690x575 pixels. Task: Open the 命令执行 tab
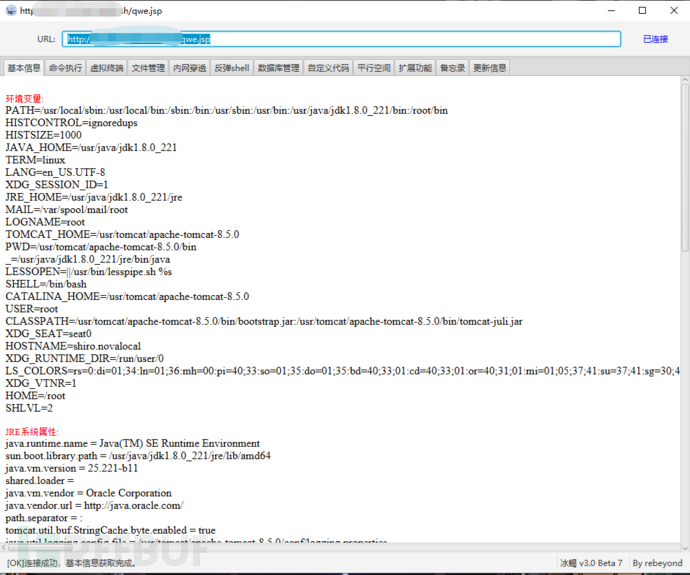tap(65, 68)
